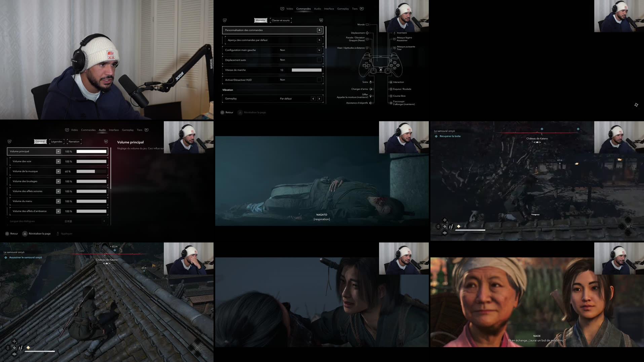The width and height of the screenshot is (644, 362).
Task: Adjust the Volume de la musique slider
Action: click(91, 171)
